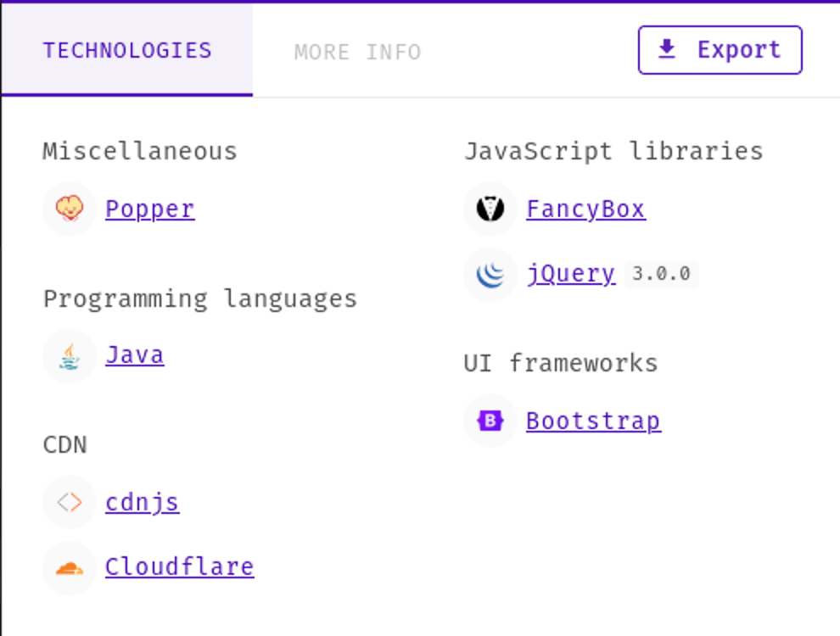The width and height of the screenshot is (840, 636).
Task: Open the More Info tab
Action: [x=358, y=52]
